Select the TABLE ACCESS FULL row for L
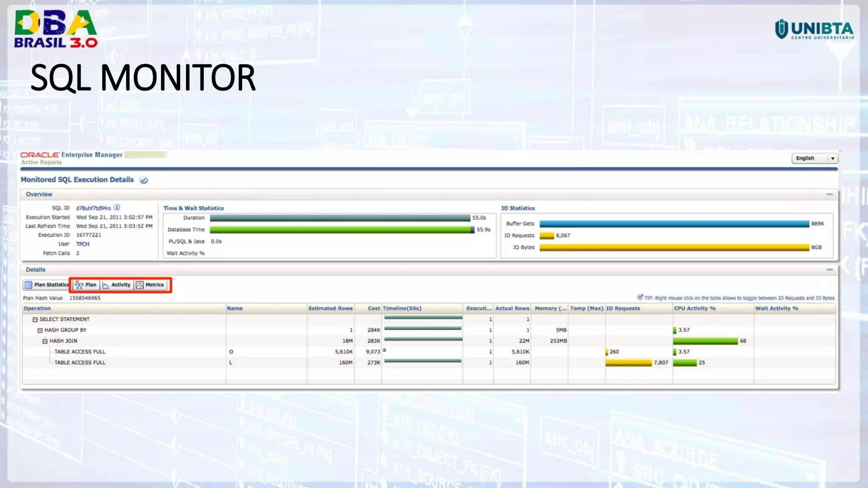The height and width of the screenshot is (488, 868). point(80,363)
